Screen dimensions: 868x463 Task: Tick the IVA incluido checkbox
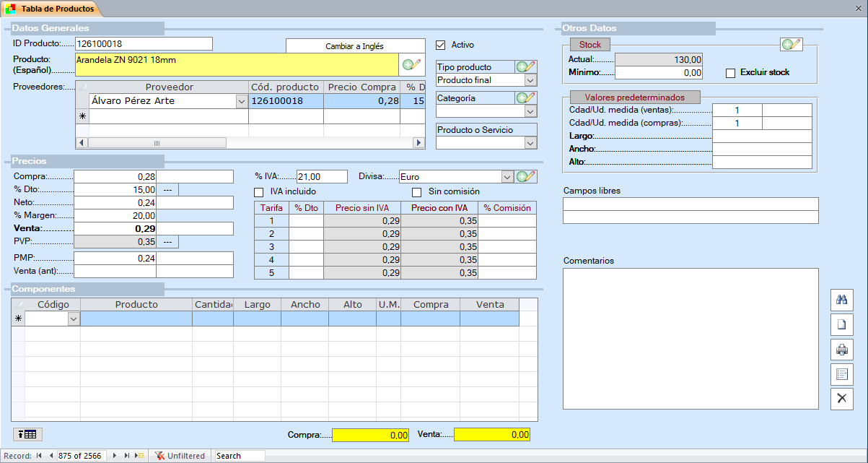259,192
